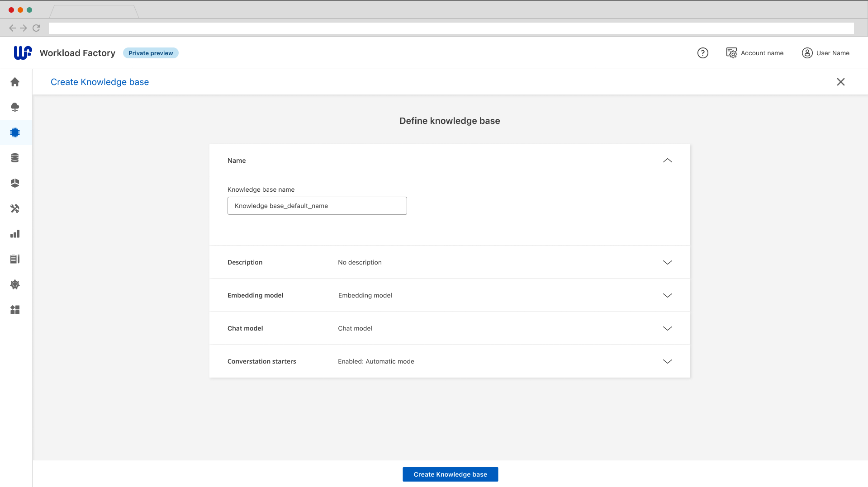The height and width of the screenshot is (487, 868).
Task: Reload the page in the browser
Action: click(36, 28)
